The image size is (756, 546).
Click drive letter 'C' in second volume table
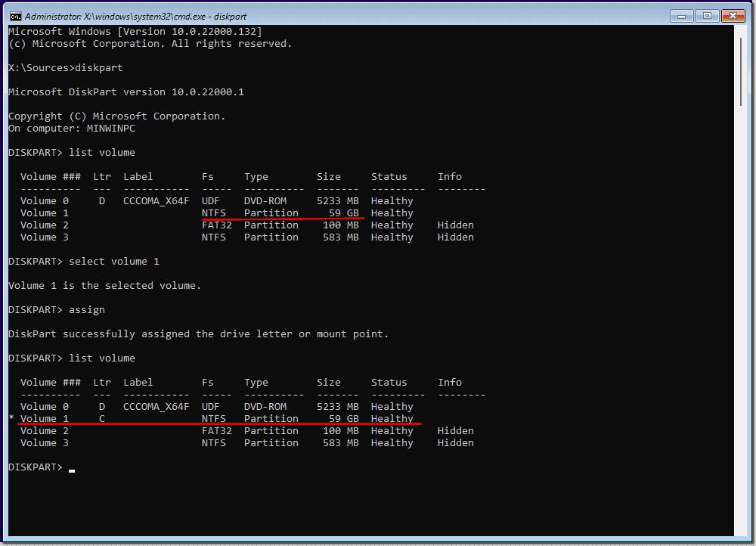(x=102, y=418)
